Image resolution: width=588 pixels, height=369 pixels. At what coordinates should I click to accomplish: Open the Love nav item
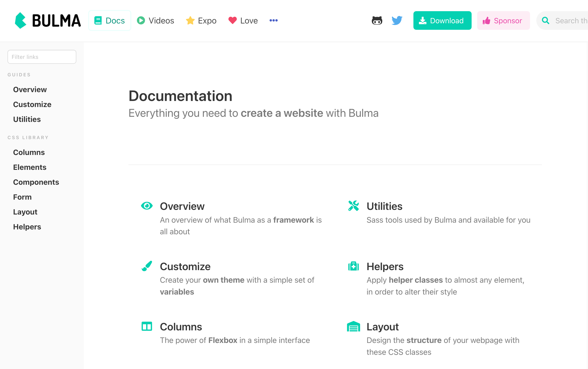[x=243, y=20]
